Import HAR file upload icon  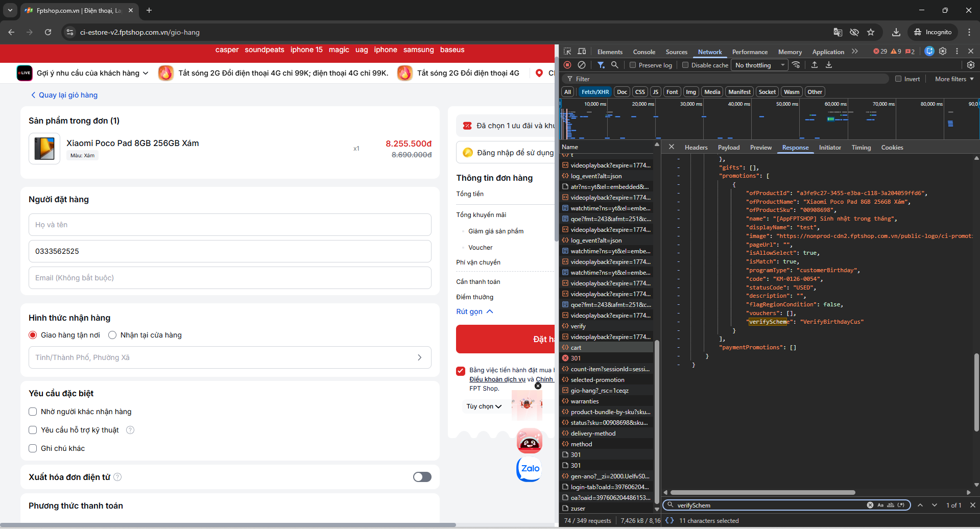[815, 65]
